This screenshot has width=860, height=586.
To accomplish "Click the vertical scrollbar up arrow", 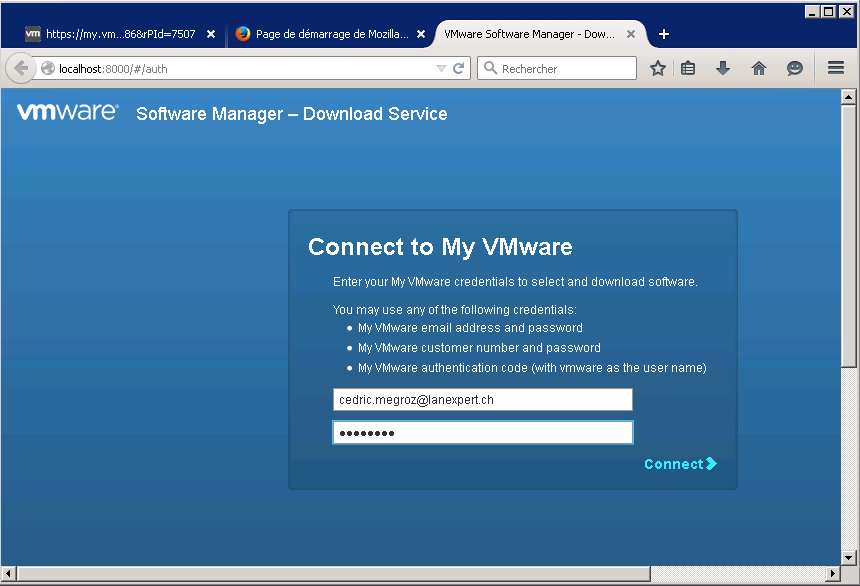I will click(848, 97).
